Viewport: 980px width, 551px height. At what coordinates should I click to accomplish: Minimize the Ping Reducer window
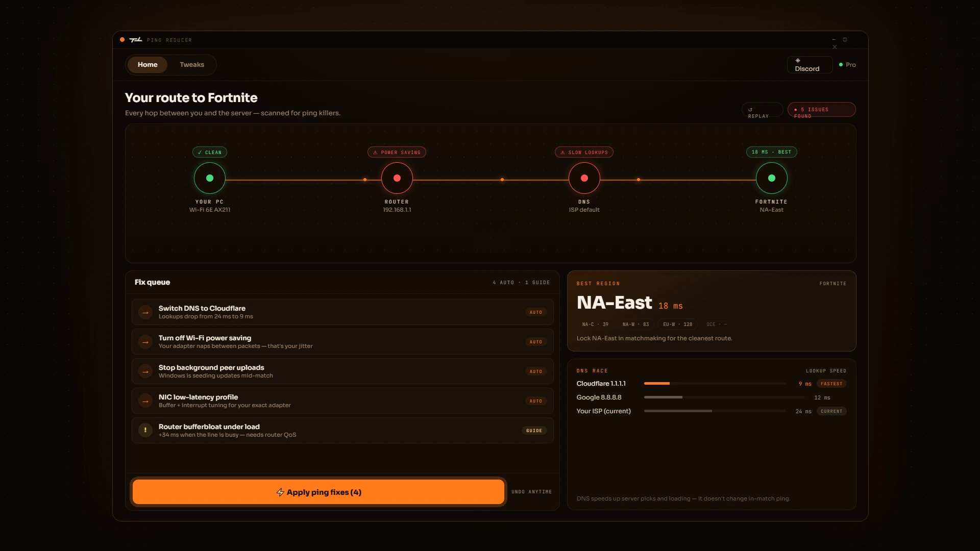click(834, 39)
